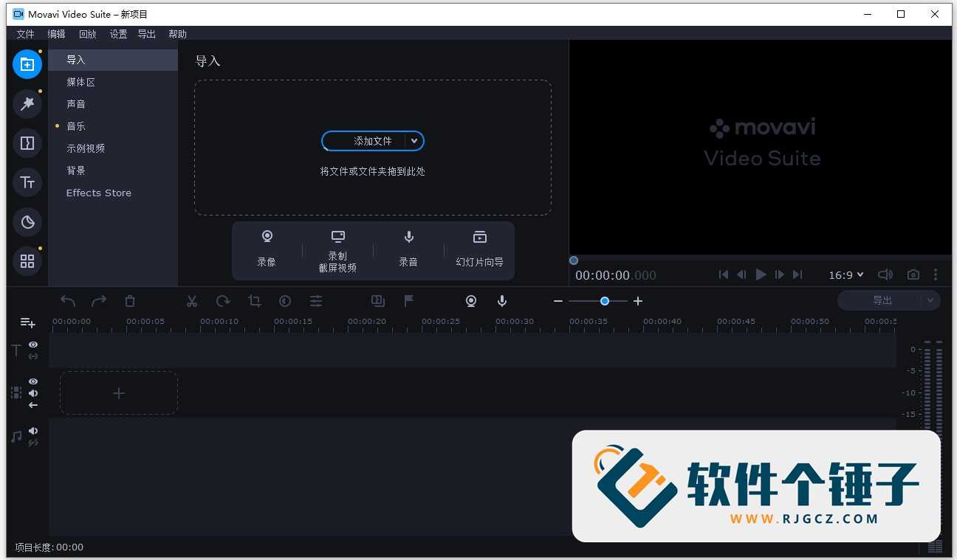This screenshot has width=957, height=560.
Task: Add a marker with the flag icon
Action: pos(408,301)
